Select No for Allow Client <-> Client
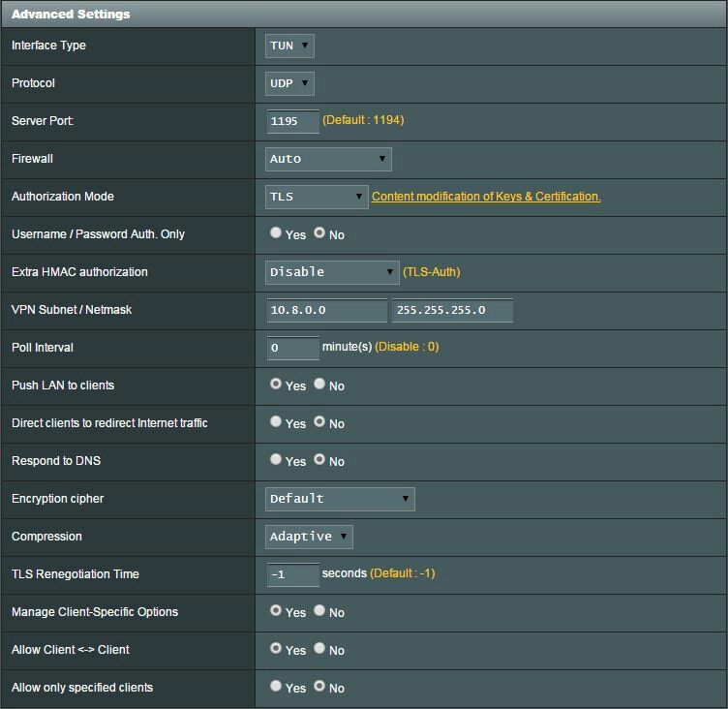728x709 pixels. pyautogui.click(x=318, y=648)
